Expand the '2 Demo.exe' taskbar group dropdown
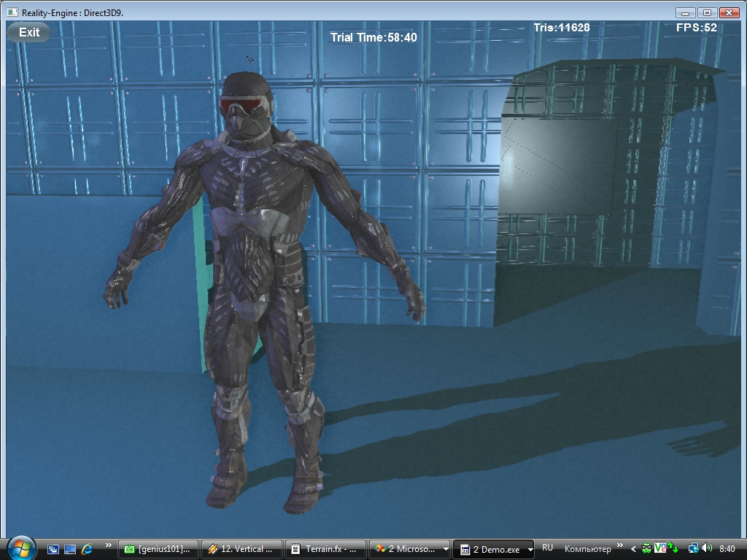Screen dimensions: 747x560 click(x=530, y=550)
